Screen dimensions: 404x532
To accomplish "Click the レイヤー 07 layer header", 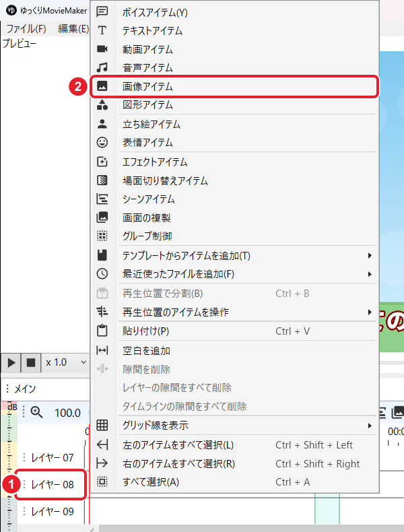I will pos(51,457).
